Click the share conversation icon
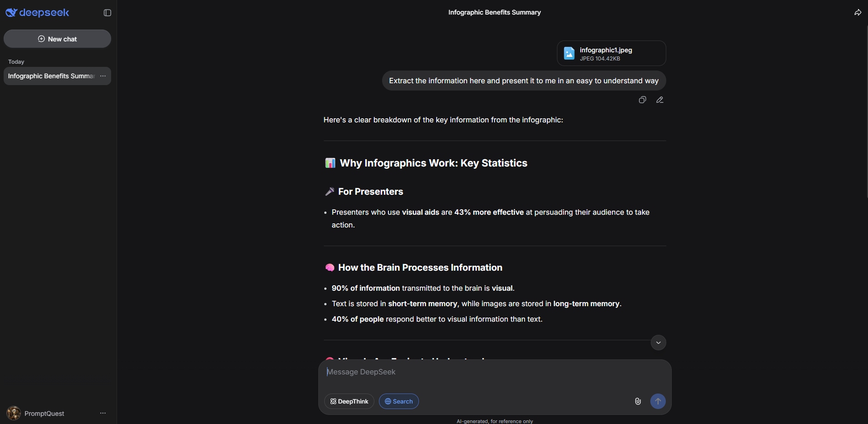 pos(858,13)
